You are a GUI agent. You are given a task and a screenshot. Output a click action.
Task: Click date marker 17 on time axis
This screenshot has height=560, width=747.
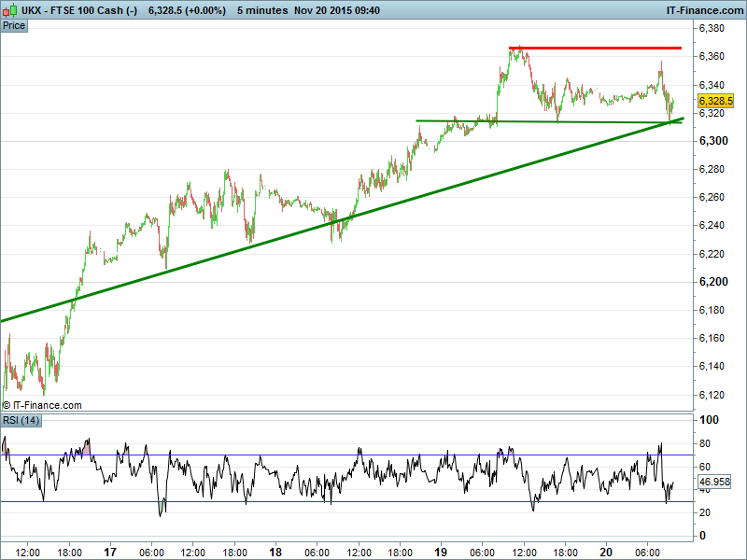[110, 553]
